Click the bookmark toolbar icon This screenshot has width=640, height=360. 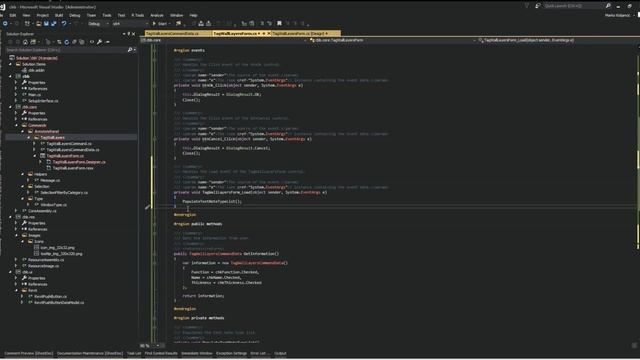pos(279,24)
